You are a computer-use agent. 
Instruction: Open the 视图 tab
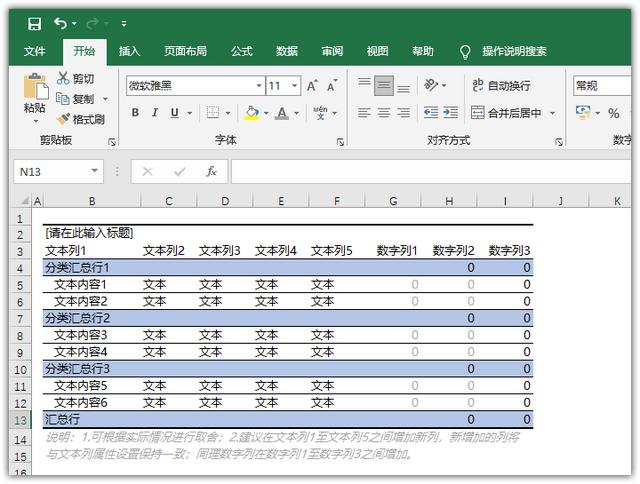pyautogui.click(x=377, y=51)
